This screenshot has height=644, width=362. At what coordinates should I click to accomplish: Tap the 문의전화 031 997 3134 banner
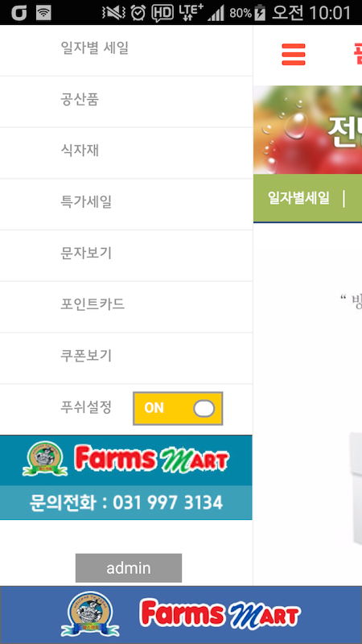pos(126,502)
